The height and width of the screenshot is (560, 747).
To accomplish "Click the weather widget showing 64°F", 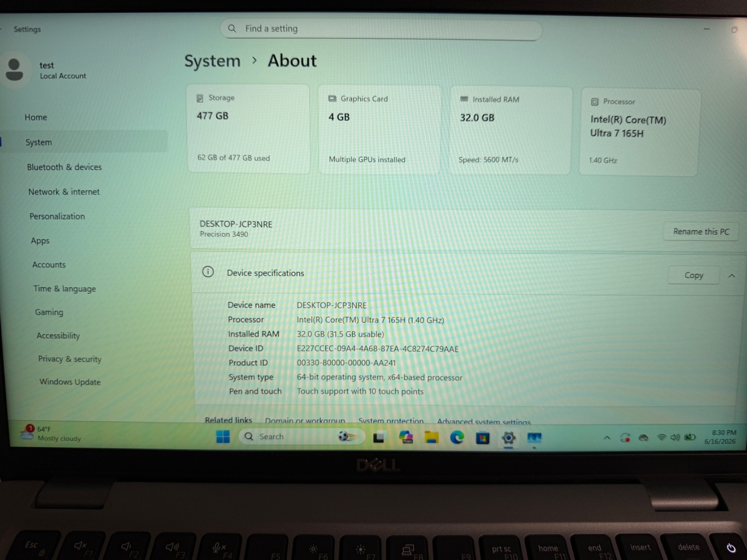I will (x=51, y=434).
